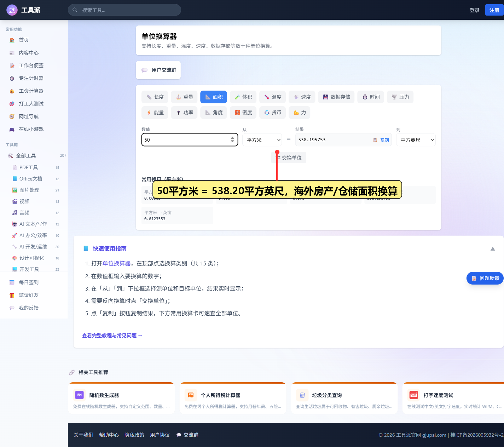Switch to 速度 unit tab
Screen dimensions: 504x447
pos(302,97)
